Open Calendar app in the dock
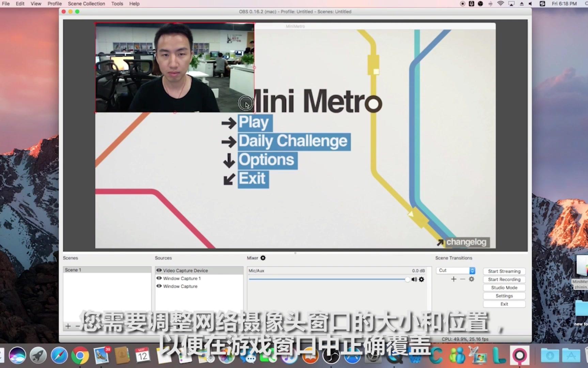Image resolution: width=588 pixels, height=368 pixels. (142, 356)
